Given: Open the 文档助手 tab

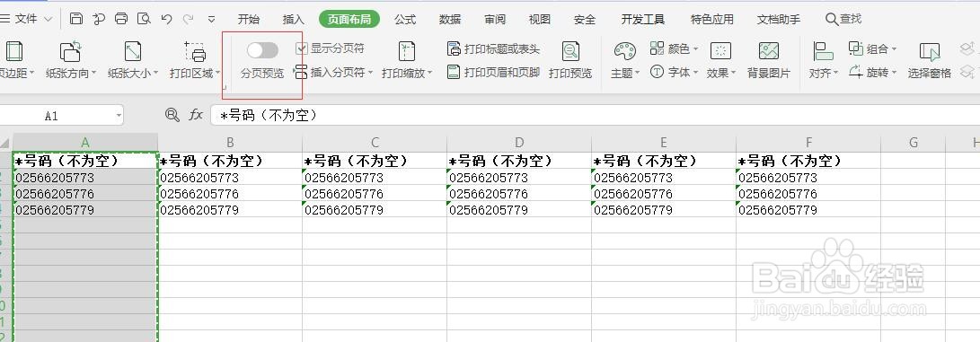Looking at the screenshot, I should (x=779, y=20).
